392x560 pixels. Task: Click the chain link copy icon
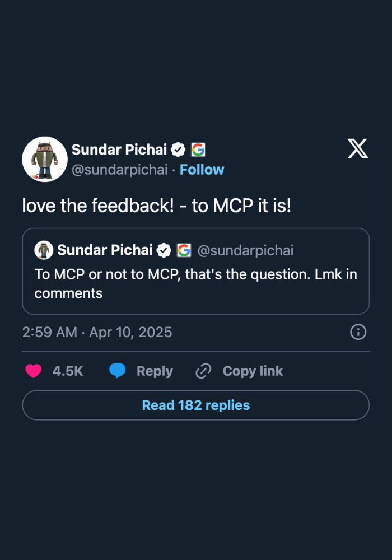pos(203,371)
